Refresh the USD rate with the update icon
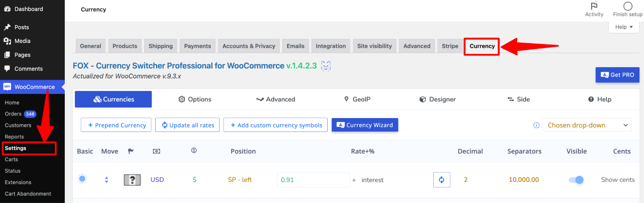Viewport: 644px width, 203px height. click(x=442, y=180)
